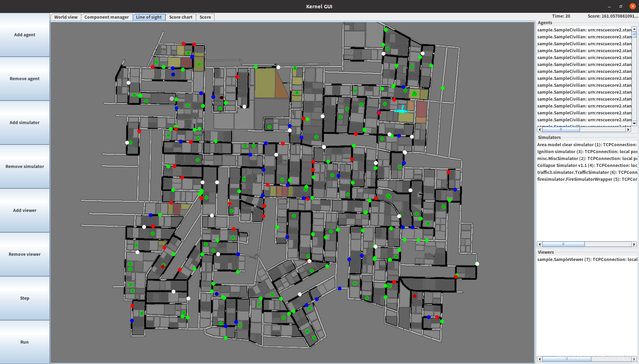Click the Add viewer button
This screenshot has width=639, height=364.
(25, 211)
